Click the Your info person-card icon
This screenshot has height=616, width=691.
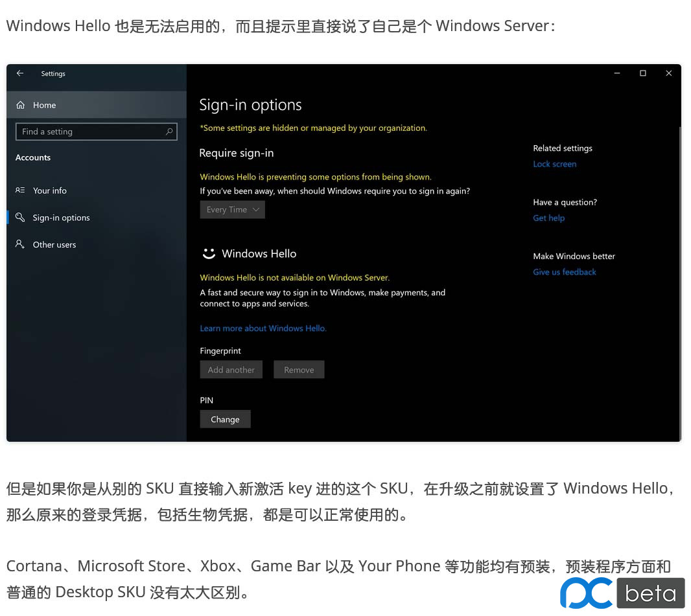click(x=20, y=190)
